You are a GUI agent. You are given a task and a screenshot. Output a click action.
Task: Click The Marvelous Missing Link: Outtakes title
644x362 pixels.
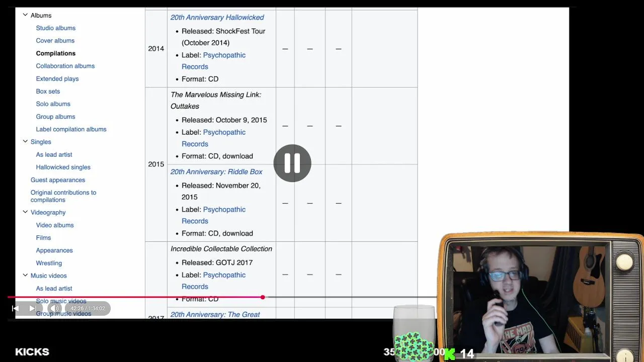216,101
